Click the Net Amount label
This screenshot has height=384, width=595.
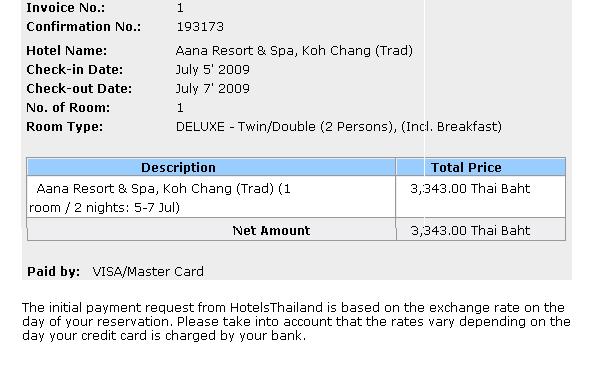point(271,230)
